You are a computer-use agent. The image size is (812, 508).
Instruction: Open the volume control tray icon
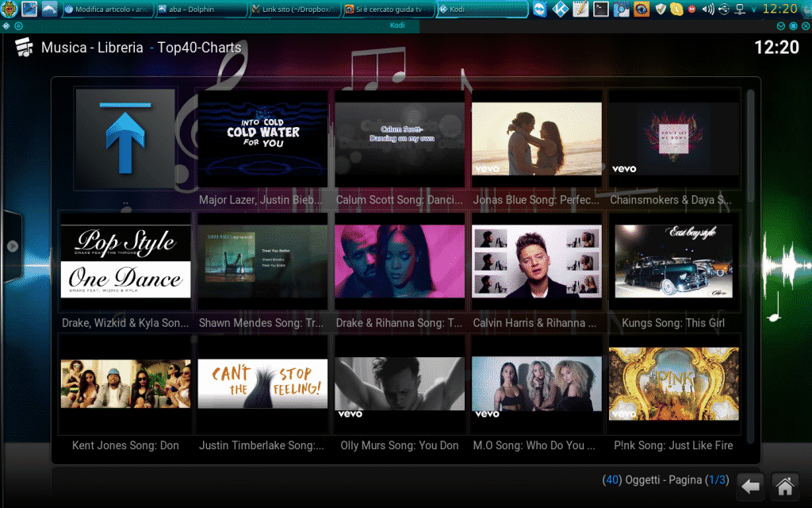[707, 9]
